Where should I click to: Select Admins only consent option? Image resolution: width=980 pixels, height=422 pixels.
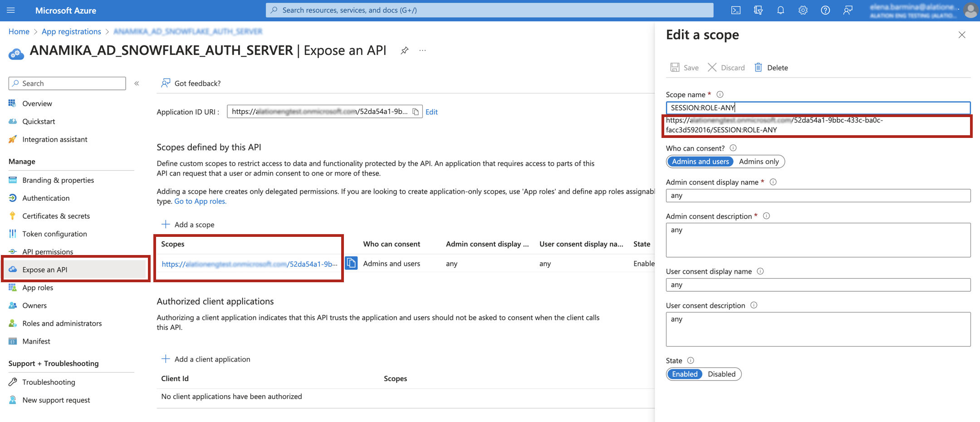pos(759,162)
